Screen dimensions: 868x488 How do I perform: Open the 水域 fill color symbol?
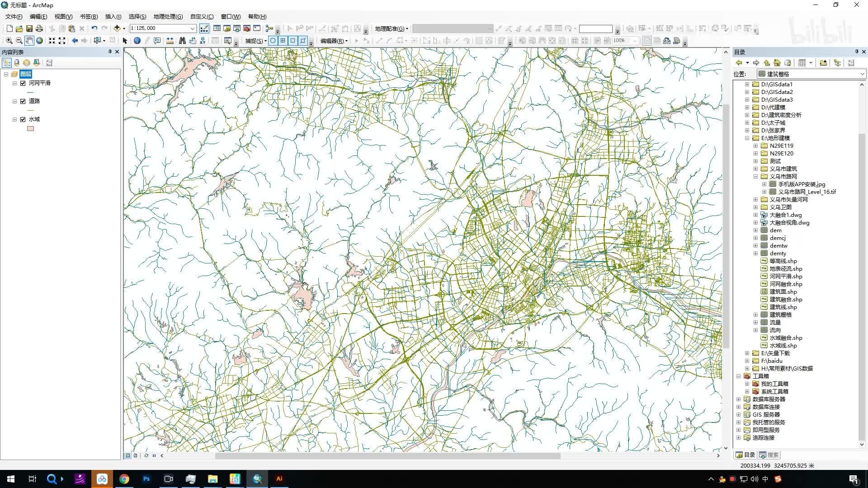tap(31, 129)
